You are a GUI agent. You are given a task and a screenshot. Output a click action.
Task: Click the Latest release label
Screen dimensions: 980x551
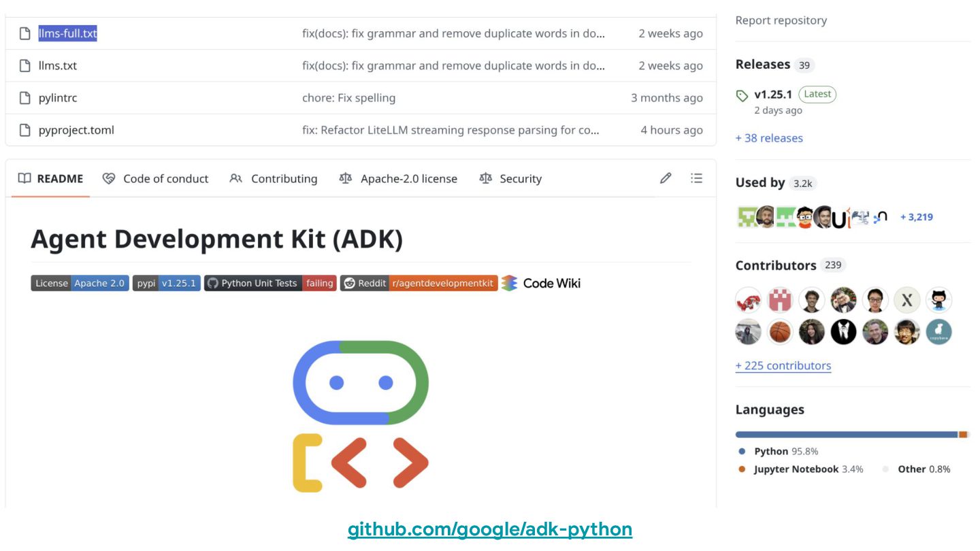[817, 95]
